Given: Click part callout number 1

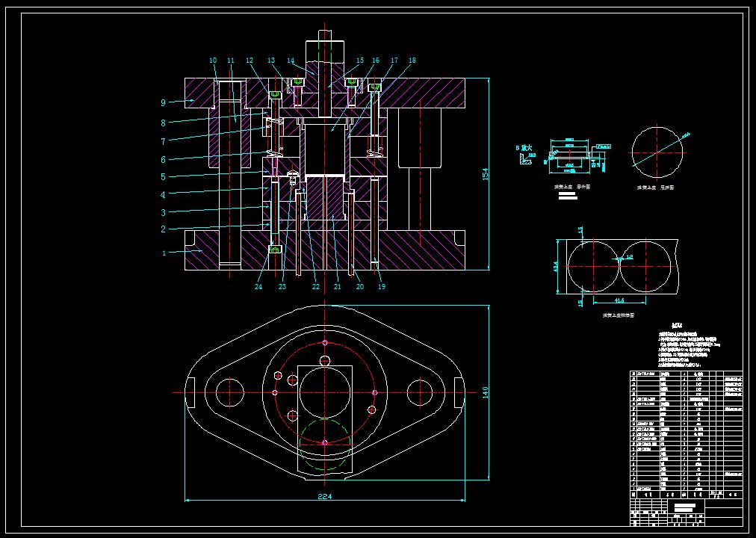Looking at the screenshot, I should pos(164,253).
